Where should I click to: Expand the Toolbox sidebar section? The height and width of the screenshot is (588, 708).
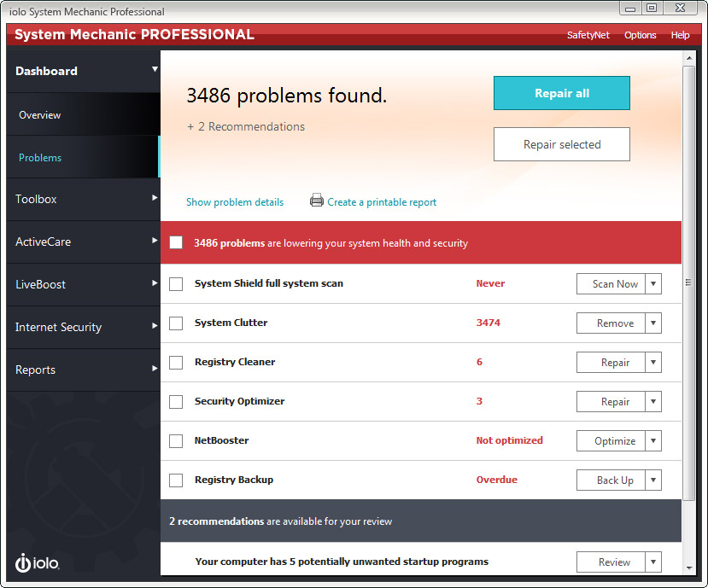[x=84, y=199]
